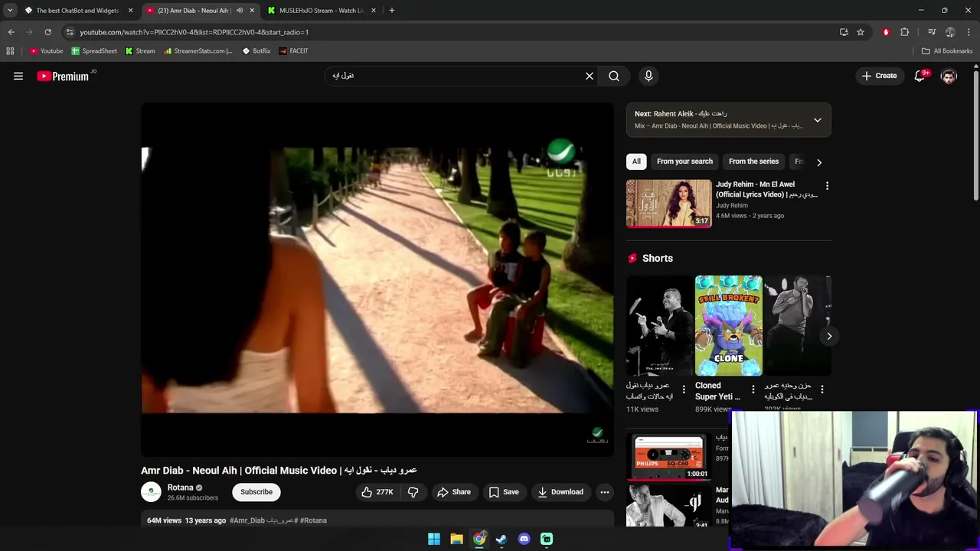Open the first Amr Diab short thumbnail

click(659, 326)
